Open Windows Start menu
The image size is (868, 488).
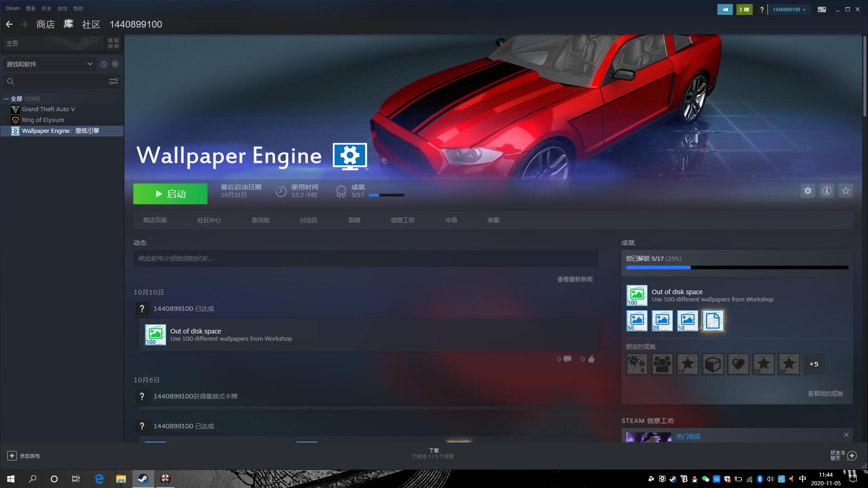(x=11, y=479)
